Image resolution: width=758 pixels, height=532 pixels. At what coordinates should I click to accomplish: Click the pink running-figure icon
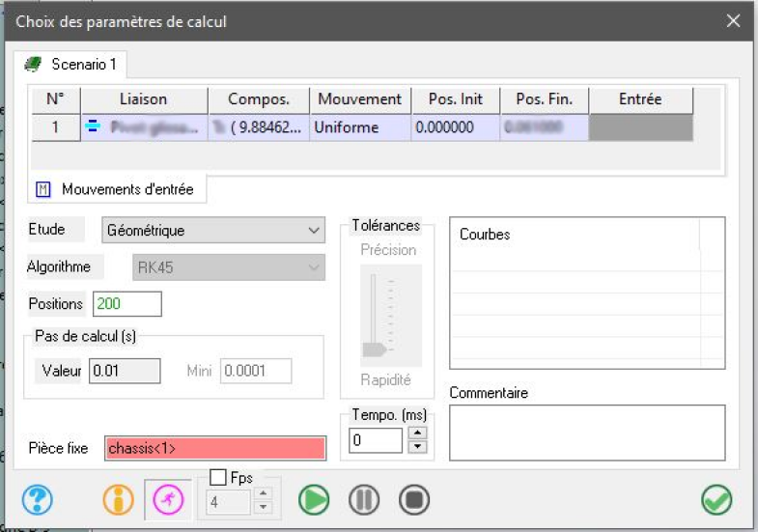tap(168, 499)
